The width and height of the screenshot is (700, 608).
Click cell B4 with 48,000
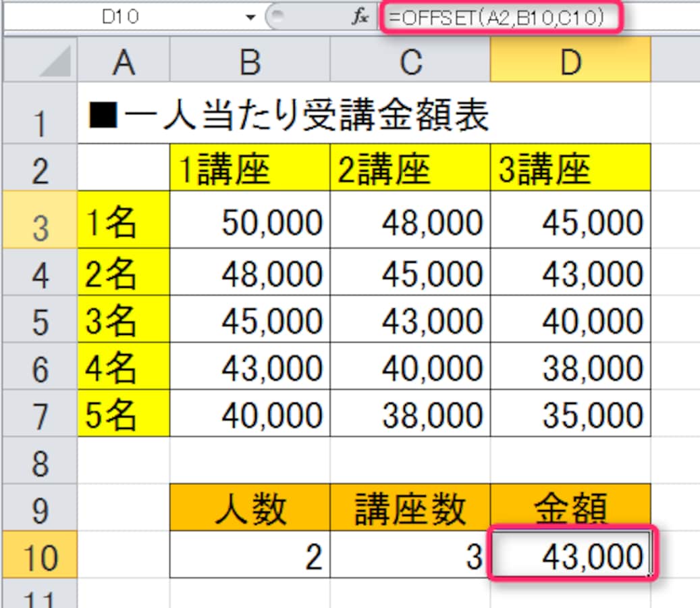(x=250, y=272)
